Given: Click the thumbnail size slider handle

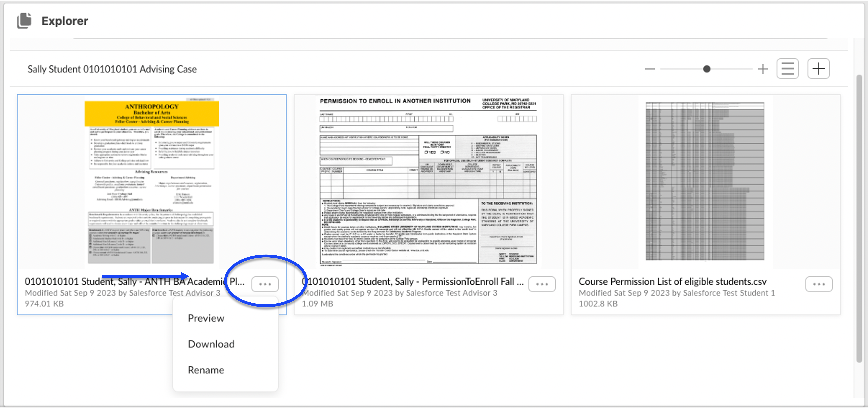Looking at the screenshot, I should pos(707,69).
